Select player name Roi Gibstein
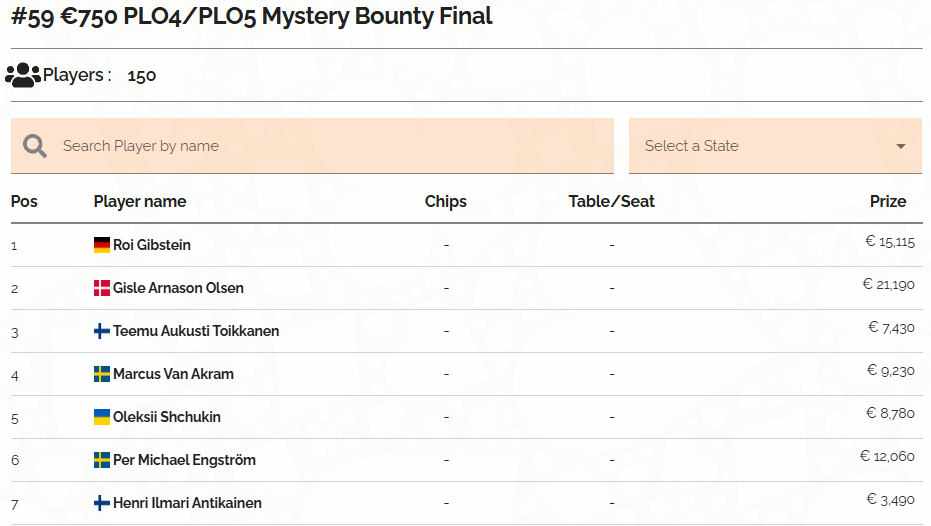This screenshot has width=931, height=526. pyautogui.click(x=152, y=245)
